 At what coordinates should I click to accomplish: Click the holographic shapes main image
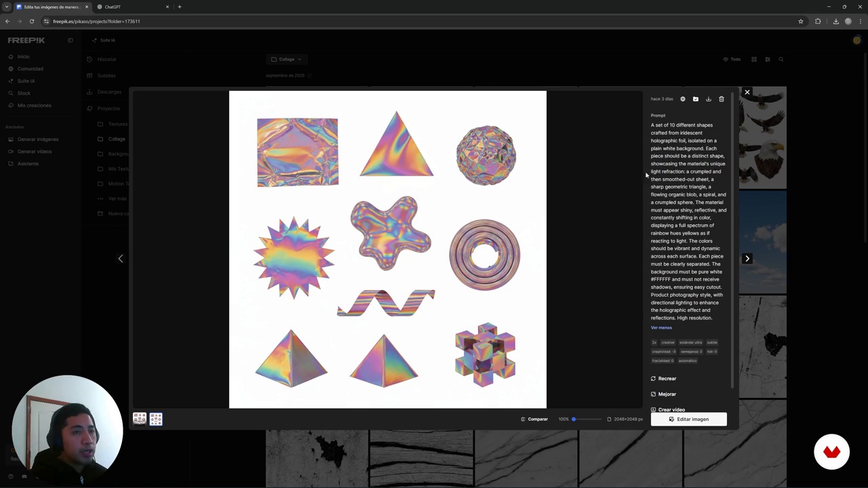click(x=387, y=249)
